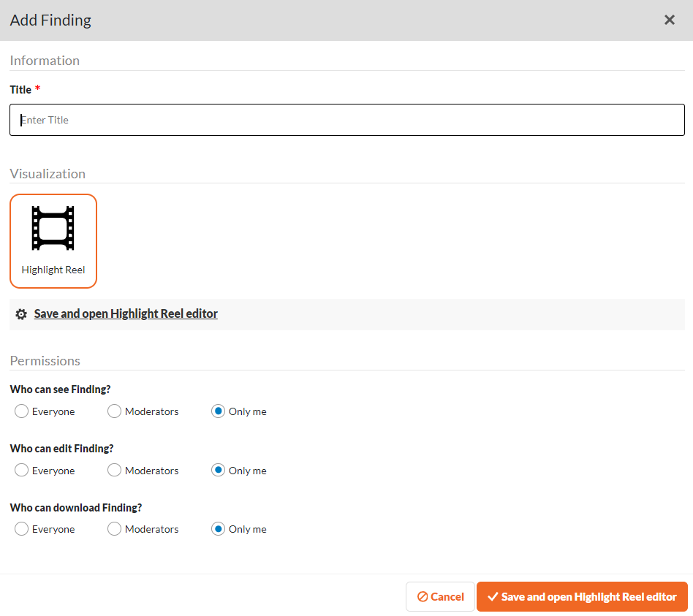Click the orange Save and open Highlight Reel editor button
Viewport: 693px width, 616px height.
click(x=582, y=596)
